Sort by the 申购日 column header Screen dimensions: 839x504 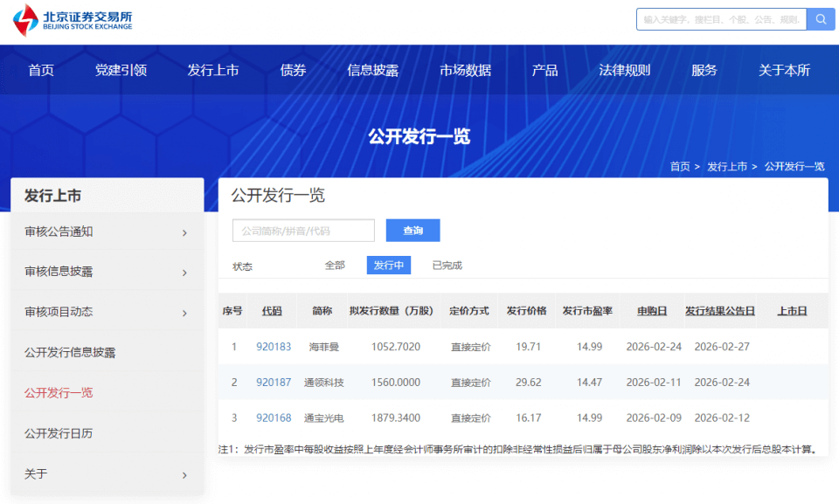pyautogui.click(x=651, y=311)
